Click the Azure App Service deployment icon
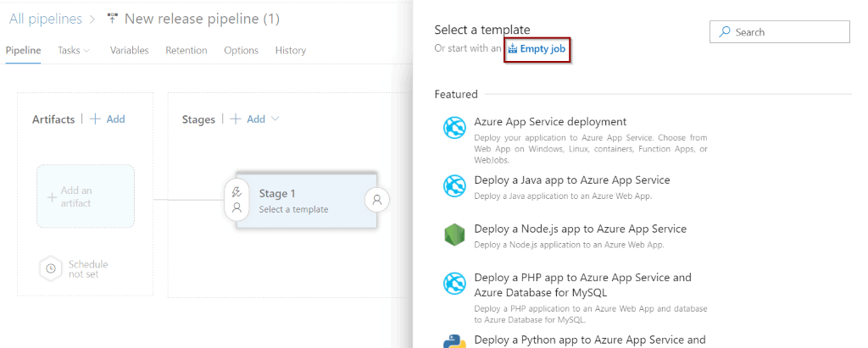The height and width of the screenshot is (348, 868). pyautogui.click(x=454, y=128)
